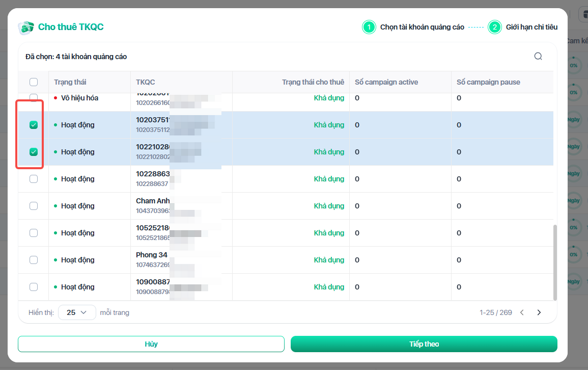Check the Phong 34 account checkbox
The height and width of the screenshot is (370, 588).
point(34,260)
